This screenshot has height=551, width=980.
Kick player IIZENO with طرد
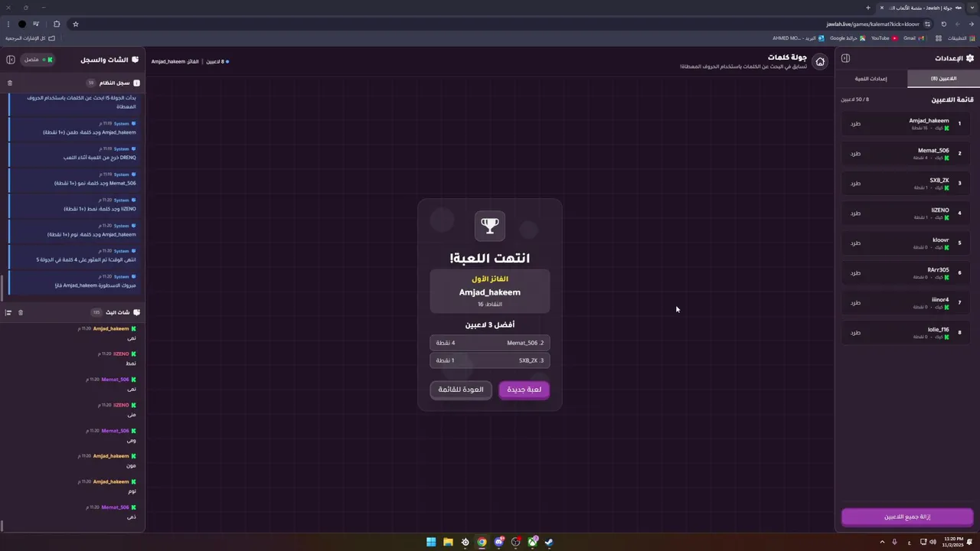point(855,214)
